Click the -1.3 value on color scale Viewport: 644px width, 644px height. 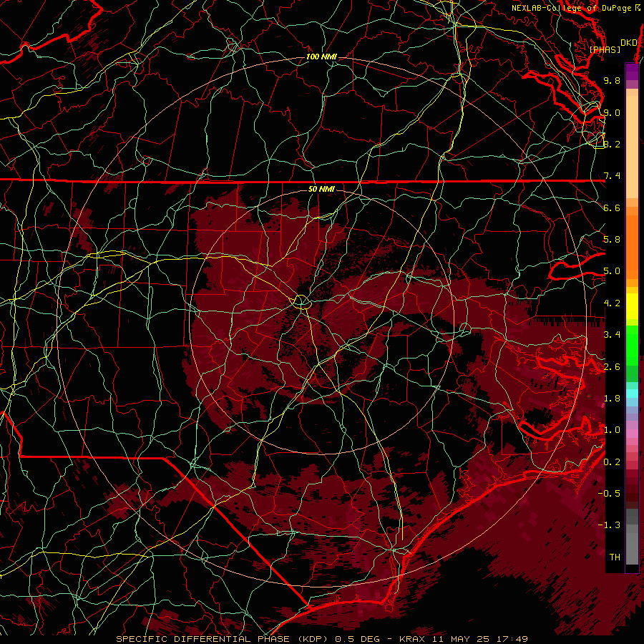point(610,525)
